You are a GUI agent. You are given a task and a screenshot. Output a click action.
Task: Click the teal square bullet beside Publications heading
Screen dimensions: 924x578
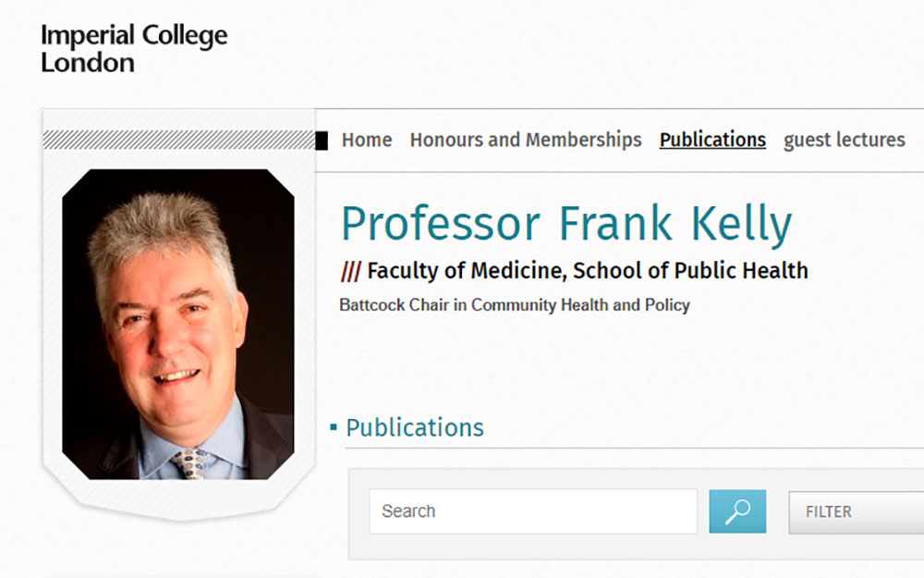[x=334, y=427]
